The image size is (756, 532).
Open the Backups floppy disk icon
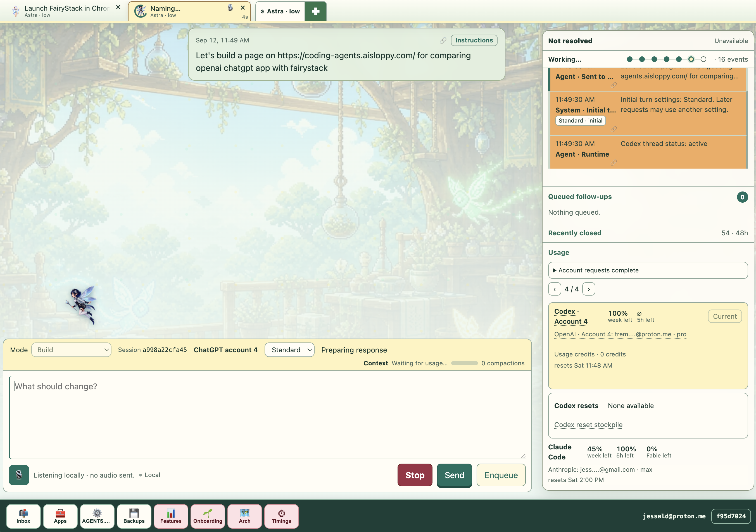pos(134,516)
